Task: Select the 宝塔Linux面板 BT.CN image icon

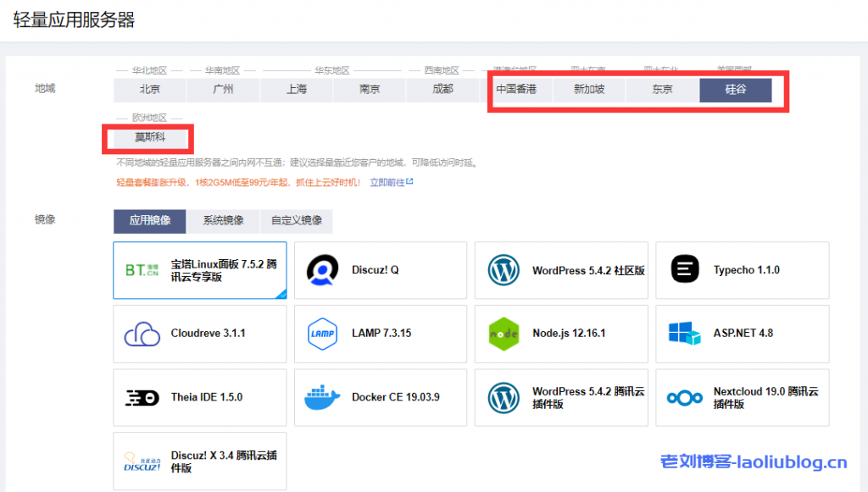Action: 142,270
